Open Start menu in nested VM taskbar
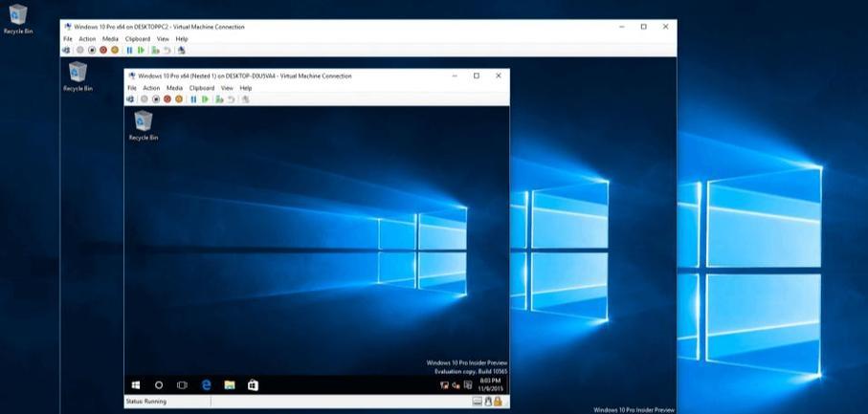 (x=136, y=385)
